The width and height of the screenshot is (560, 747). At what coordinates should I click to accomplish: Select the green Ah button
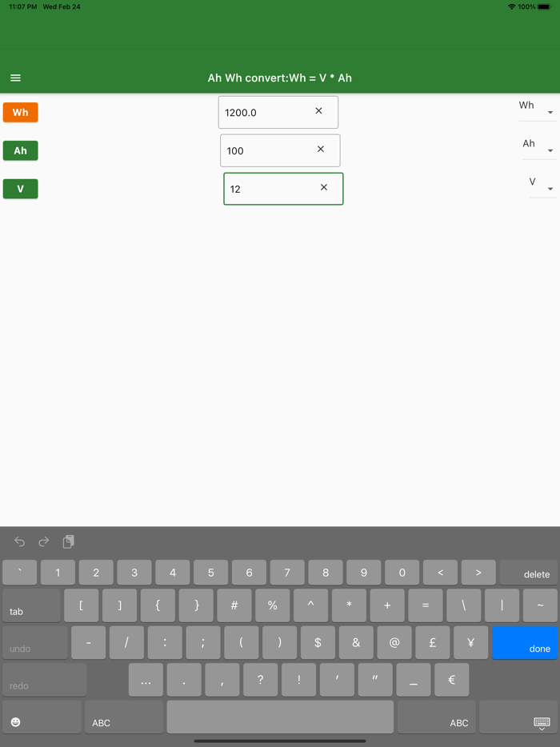pyautogui.click(x=21, y=150)
